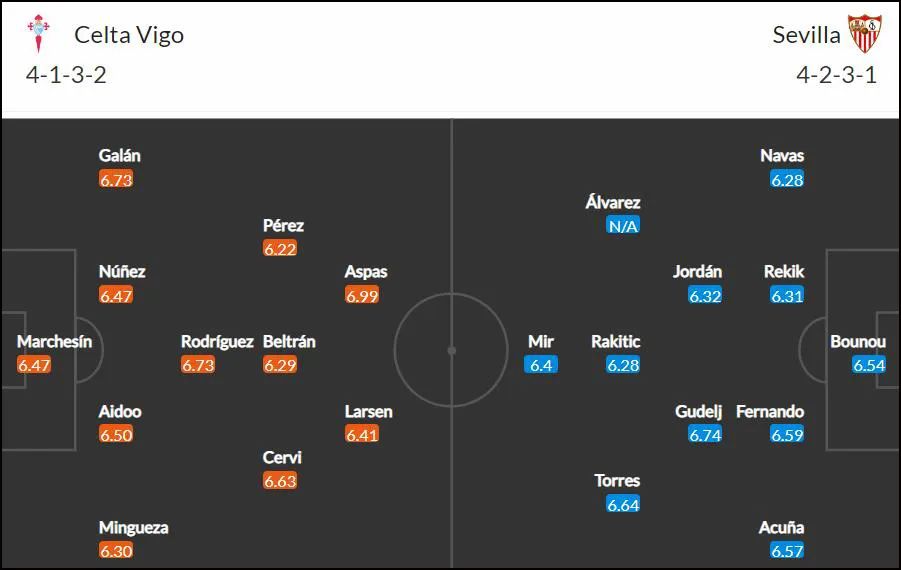901x570 pixels.
Task: Select Rakitic player name
Action: [x=615, y=341]
